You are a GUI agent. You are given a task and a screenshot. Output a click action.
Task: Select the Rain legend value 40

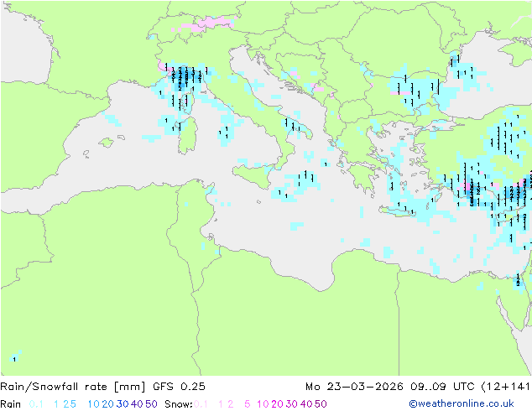pyautogui.click(x=137, y=404)
